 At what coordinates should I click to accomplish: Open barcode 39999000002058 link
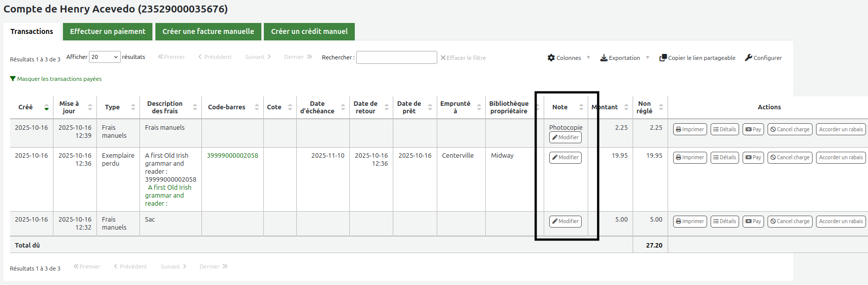coord(232,156)
